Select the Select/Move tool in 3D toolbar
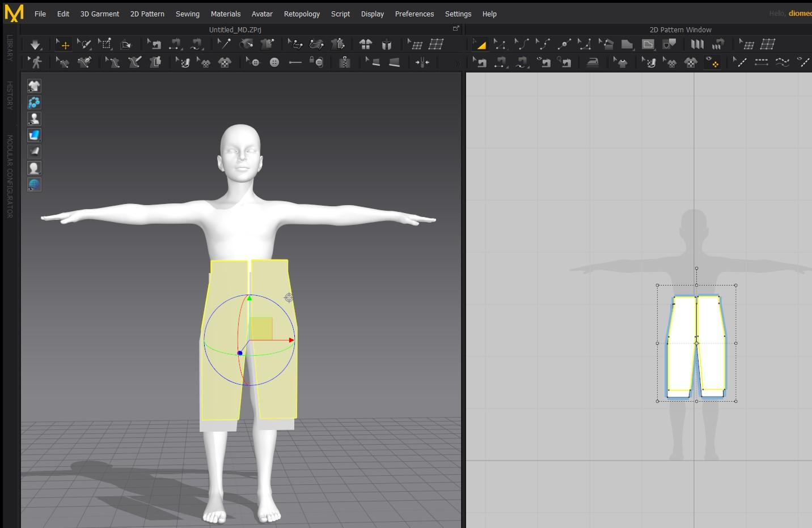 63,44
